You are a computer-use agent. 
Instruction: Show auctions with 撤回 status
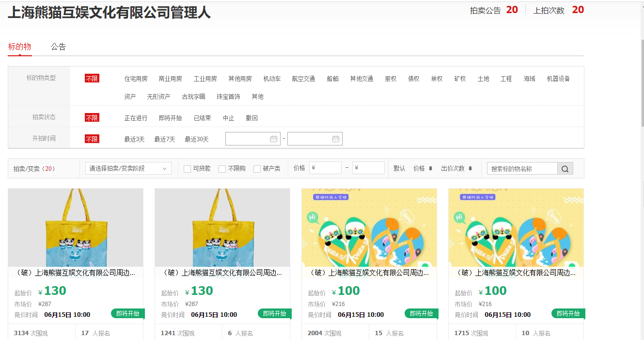(x=252, y=118)
